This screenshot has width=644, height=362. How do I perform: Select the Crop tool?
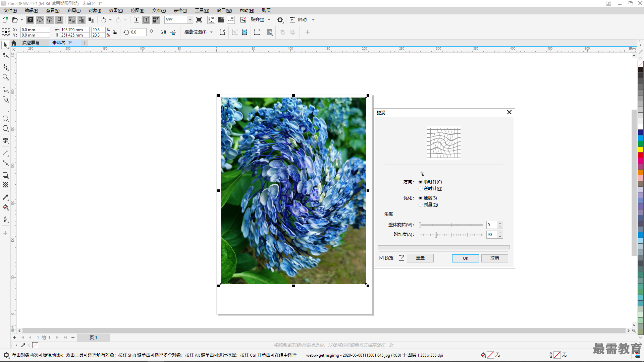5,67
